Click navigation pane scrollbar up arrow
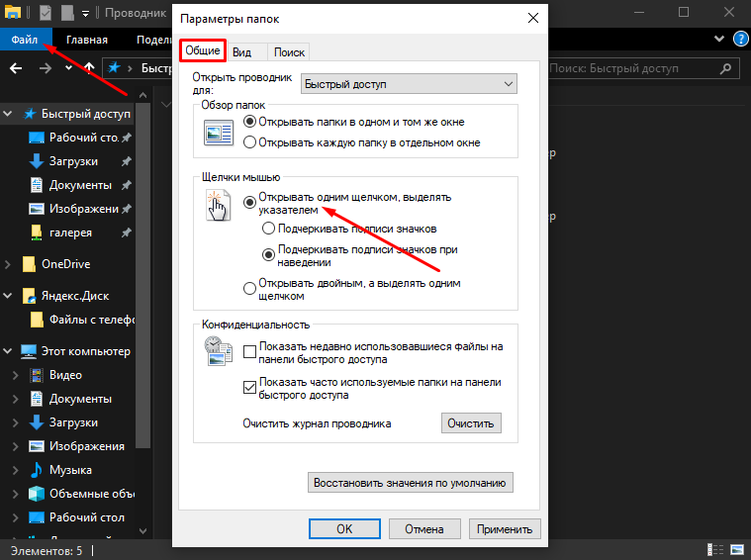 (x=142, y=95)
